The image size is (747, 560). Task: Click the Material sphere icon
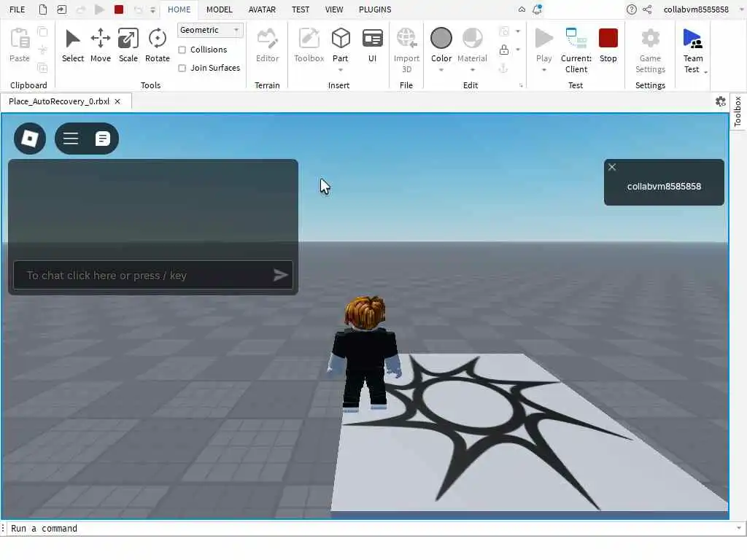tap(472, 39)
